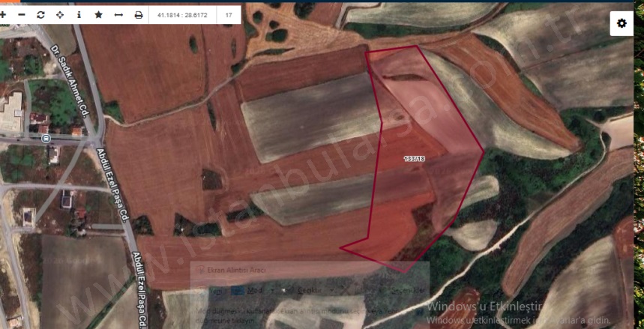
Task: Zoom in with the plus icon
Action: click(x=3, y=15)
